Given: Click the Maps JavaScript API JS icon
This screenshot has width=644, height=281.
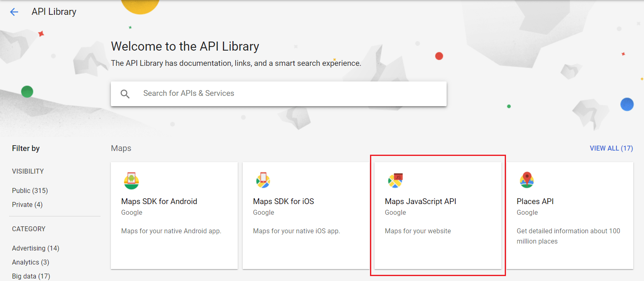Looking at the screenshot, I should [395, 181].
